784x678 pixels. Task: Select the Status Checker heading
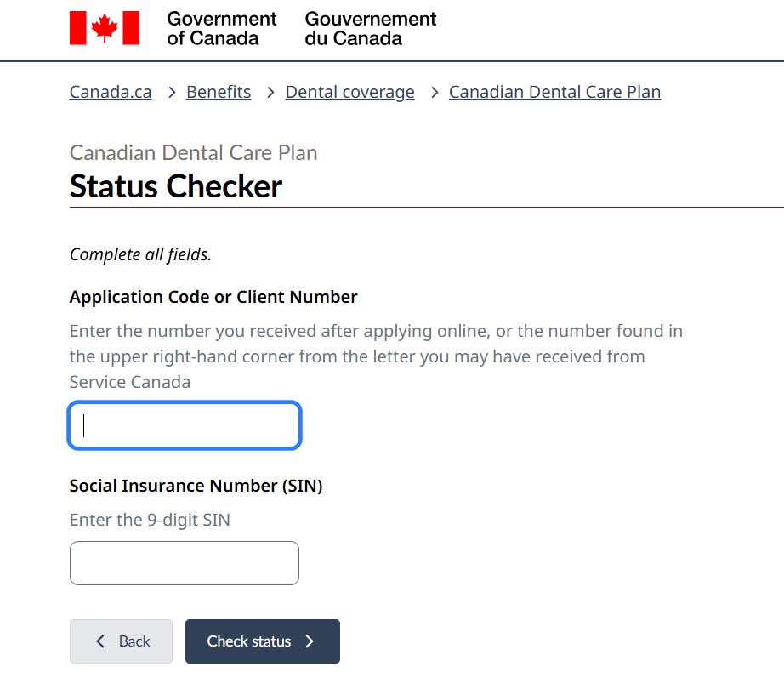point(176,186)
